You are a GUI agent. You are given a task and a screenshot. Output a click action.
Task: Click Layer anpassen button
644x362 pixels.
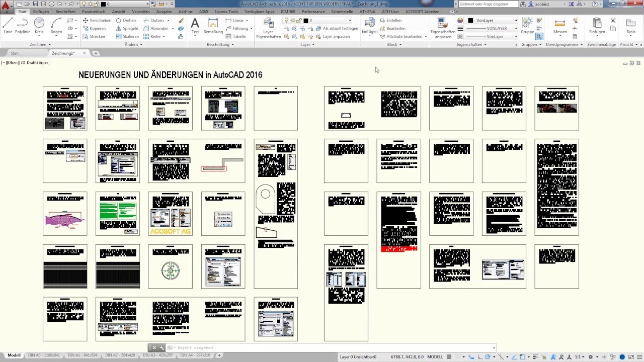coord(333,37)
